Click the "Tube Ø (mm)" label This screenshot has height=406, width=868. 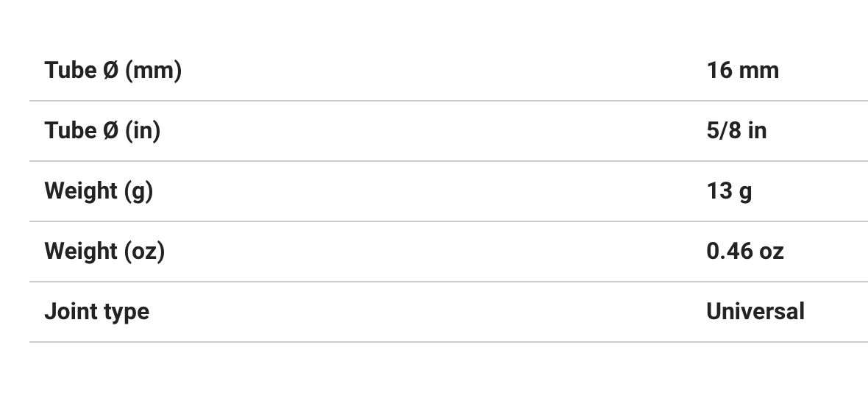(x=113, y=71)
